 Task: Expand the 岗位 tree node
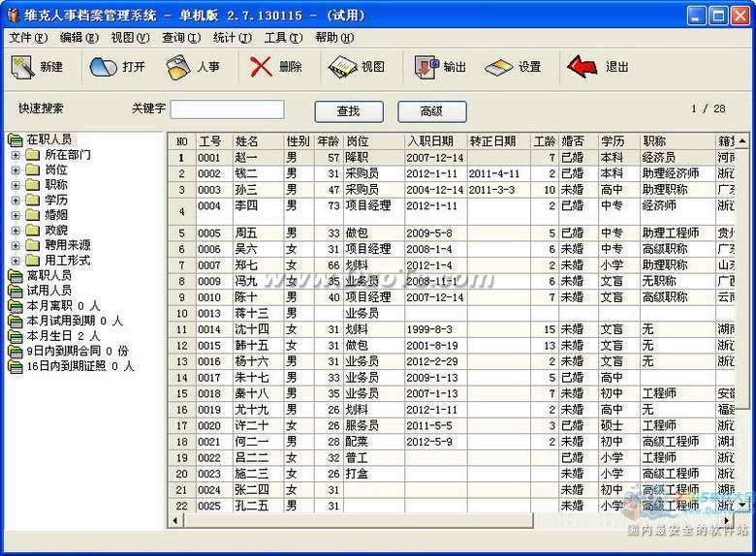[16, 170]
